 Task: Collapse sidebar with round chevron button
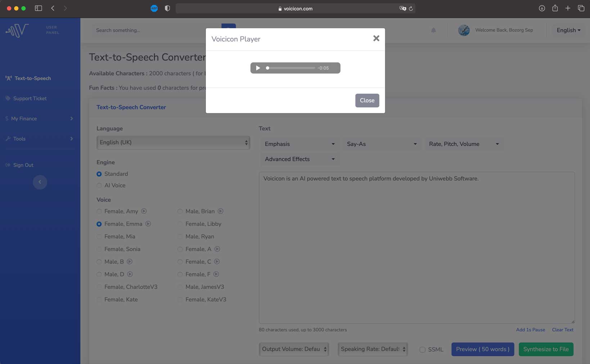coord(40,182)
